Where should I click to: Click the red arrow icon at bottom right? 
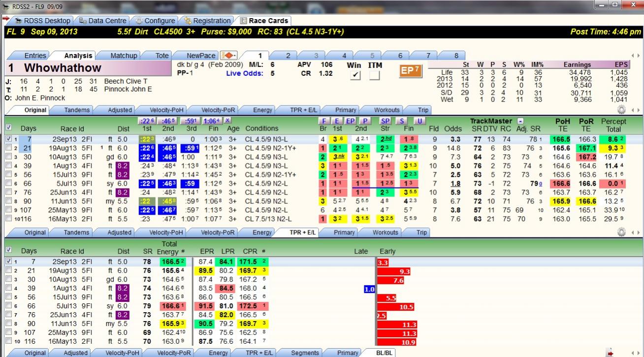pyautogui.click(x=611, y=353)
